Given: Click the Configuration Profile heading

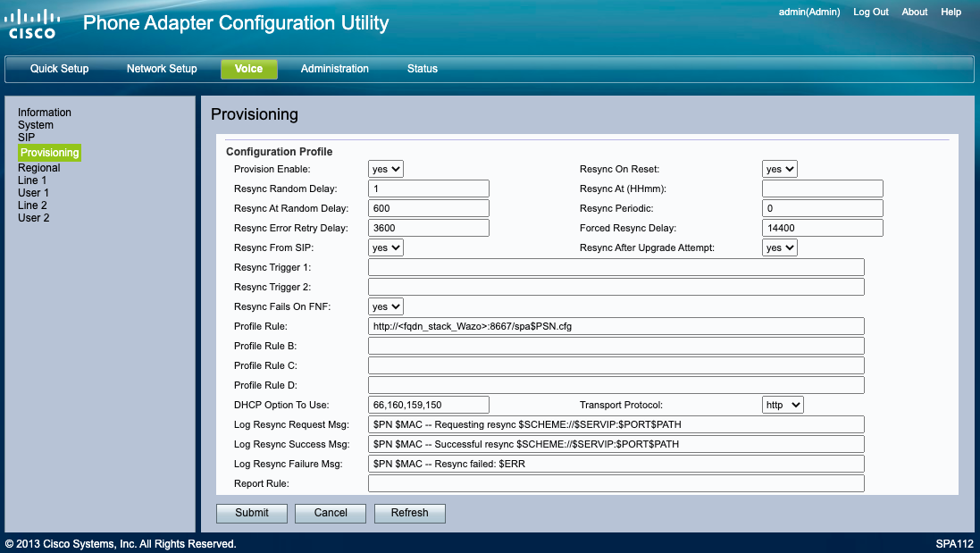Looking at the screenshot, I should [280, 152].
